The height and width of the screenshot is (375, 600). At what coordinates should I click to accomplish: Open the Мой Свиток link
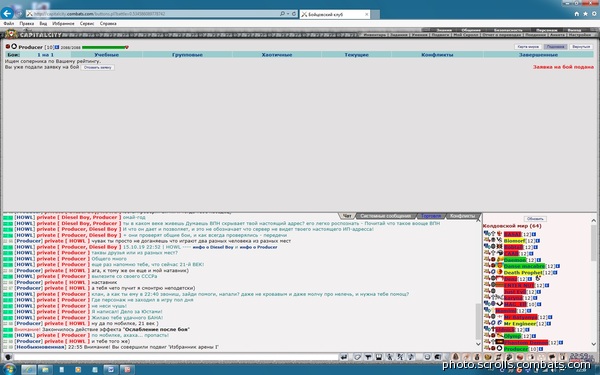[x=465, y=35]
